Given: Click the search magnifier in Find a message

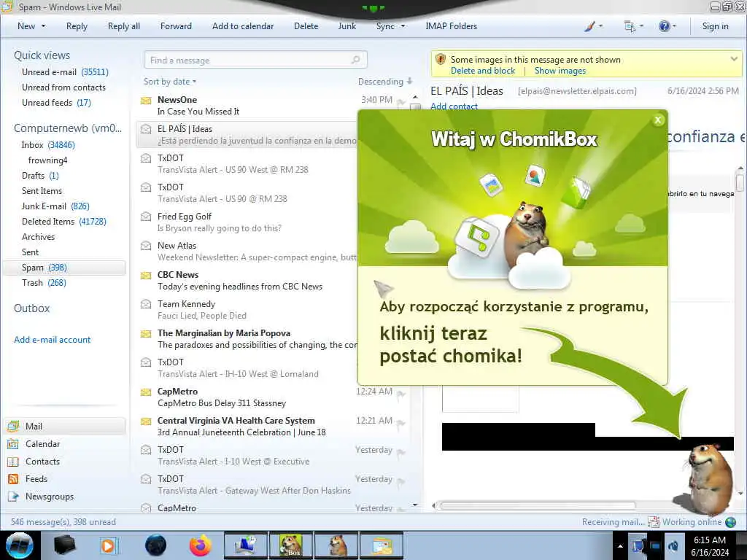Looking at the screenshot, I should click(x=355, y=60).
